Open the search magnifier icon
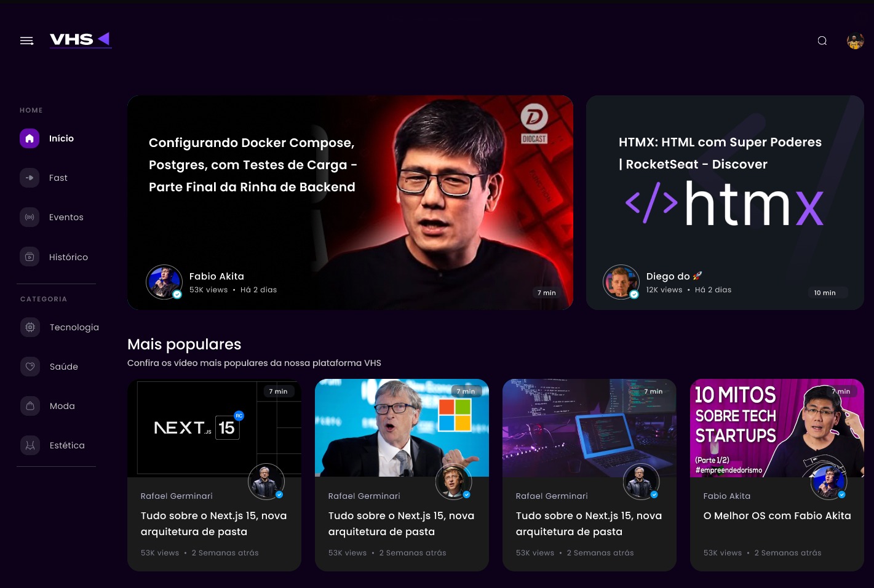Screen dimensions: 874x588 pos(822,41)
